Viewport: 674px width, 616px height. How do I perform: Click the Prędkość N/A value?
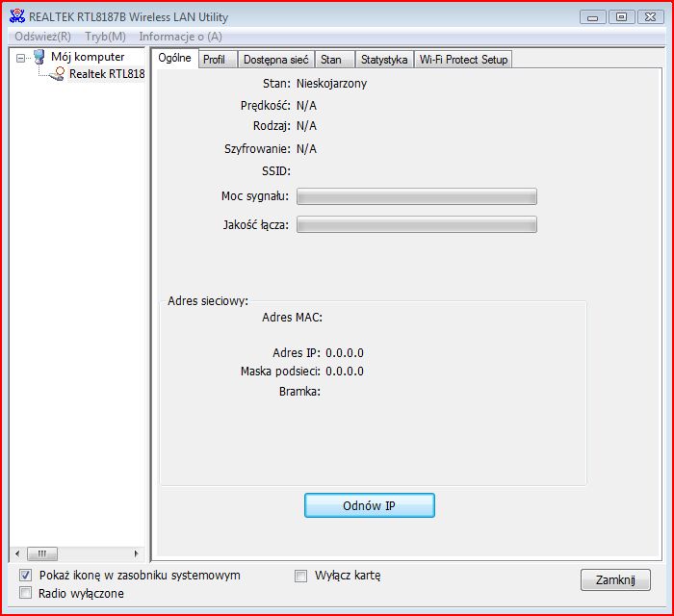tap(306, 105)
